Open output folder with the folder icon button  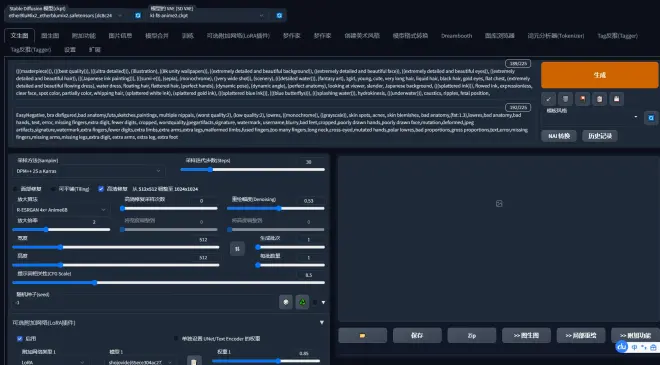pos(362,336)
